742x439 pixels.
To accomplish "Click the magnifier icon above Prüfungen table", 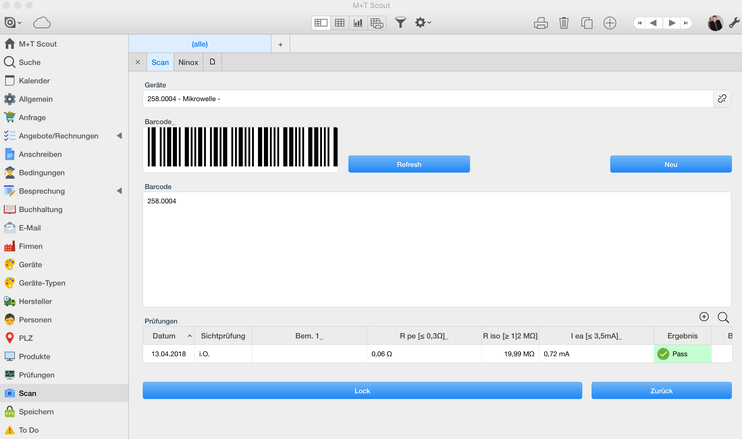I will click(723, 317).
